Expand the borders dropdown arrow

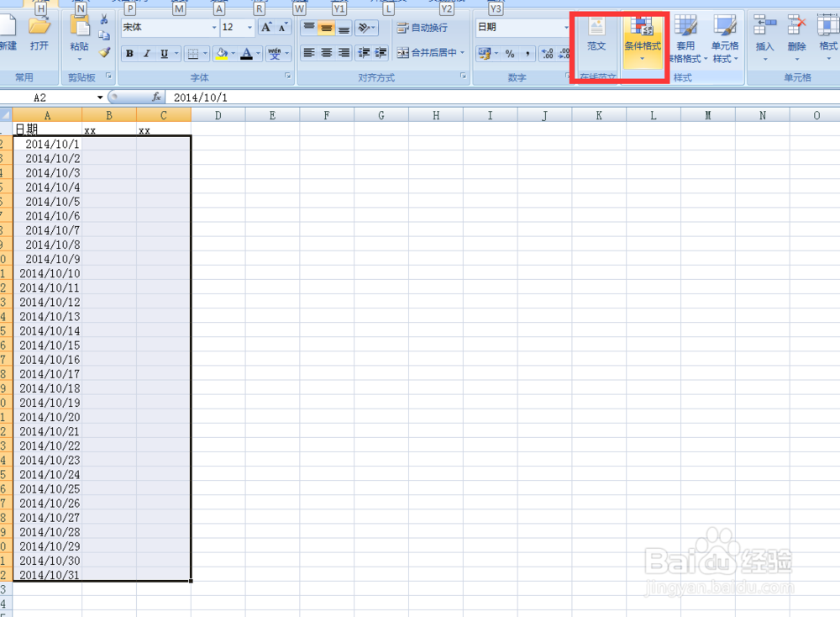(205, 54)
